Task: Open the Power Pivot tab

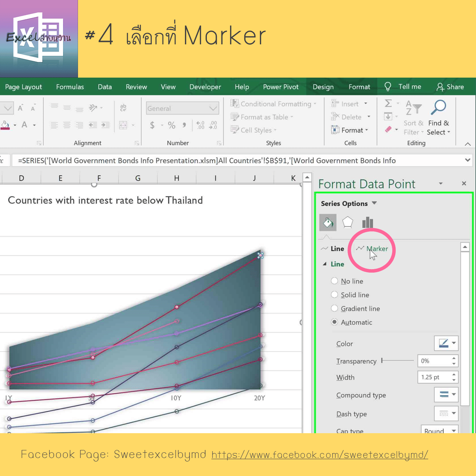Action: point(281,87)
